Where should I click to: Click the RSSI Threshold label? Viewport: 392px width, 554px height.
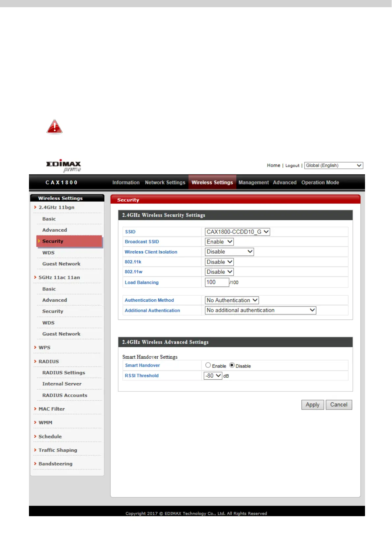pyautogui.click(x=142, y=376)
